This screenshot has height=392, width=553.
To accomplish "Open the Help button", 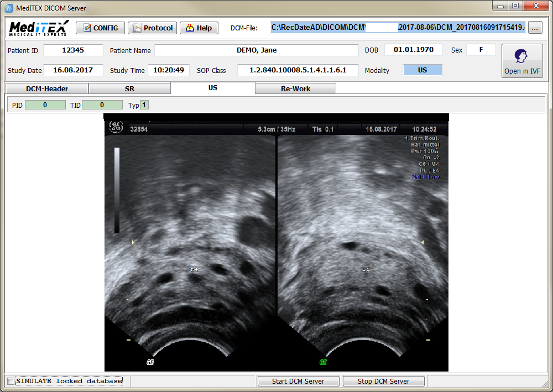I will coord(199,28).
